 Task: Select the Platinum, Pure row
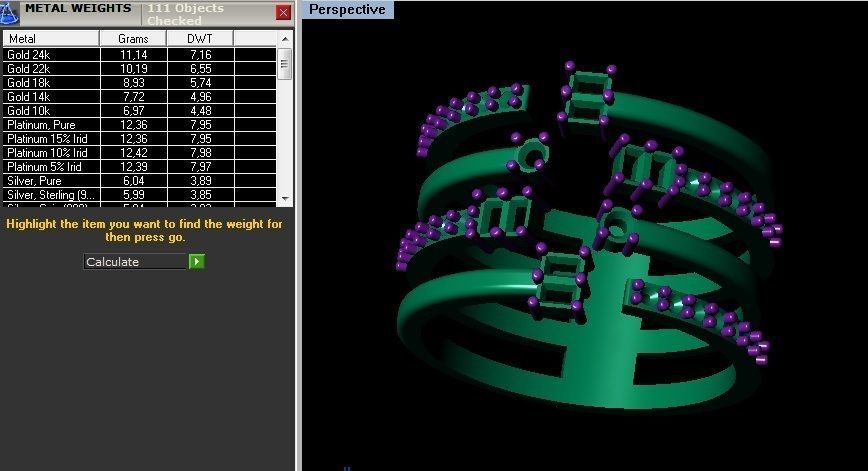(x=140, y=125)
